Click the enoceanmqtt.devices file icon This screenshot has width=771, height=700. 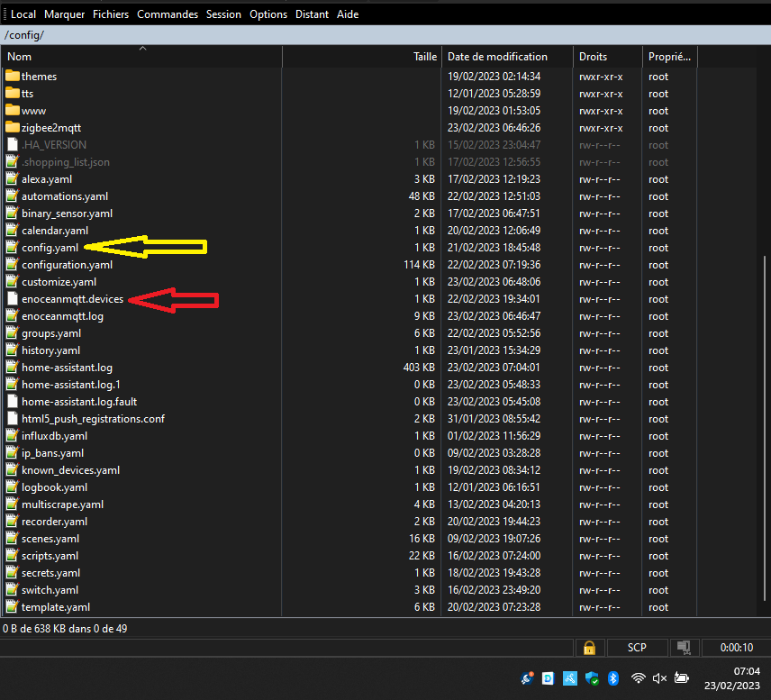(13, 299)
